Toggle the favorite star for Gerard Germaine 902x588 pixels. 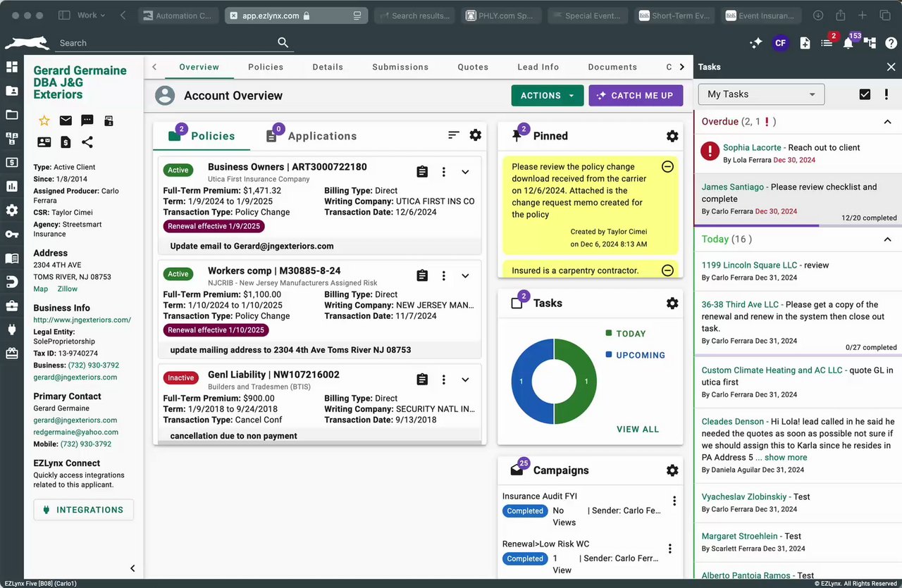pyautogui.click(x=44, y=120)
